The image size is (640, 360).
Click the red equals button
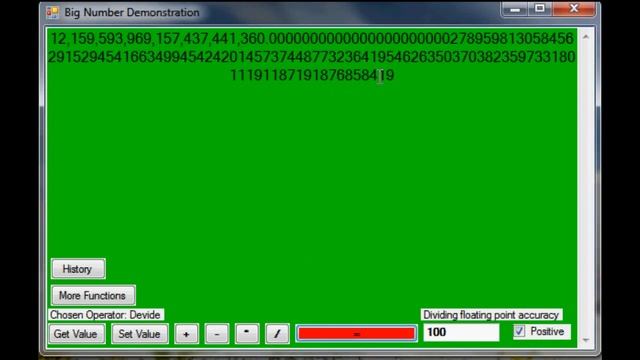[x=357, y=333]
